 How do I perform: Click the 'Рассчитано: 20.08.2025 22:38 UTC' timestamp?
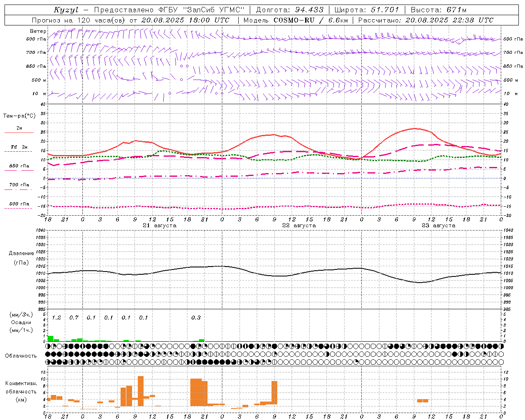click(x=426, y=20)
